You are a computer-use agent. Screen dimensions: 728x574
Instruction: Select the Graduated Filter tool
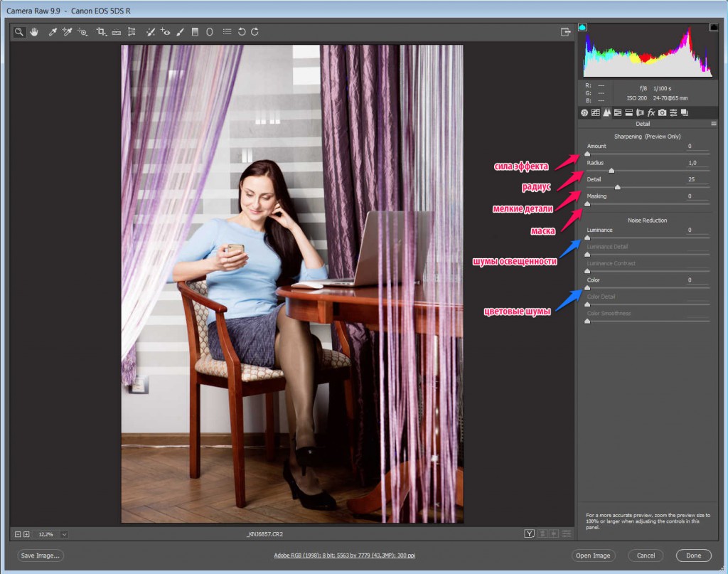(195, 32)
